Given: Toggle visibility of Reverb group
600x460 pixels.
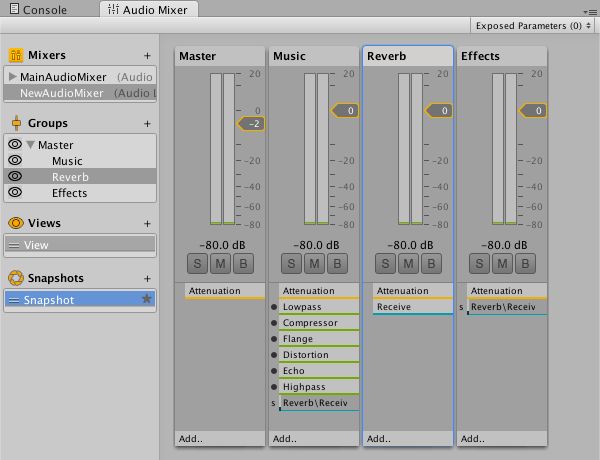Looking at the screenshot, I should click(15, 176).
